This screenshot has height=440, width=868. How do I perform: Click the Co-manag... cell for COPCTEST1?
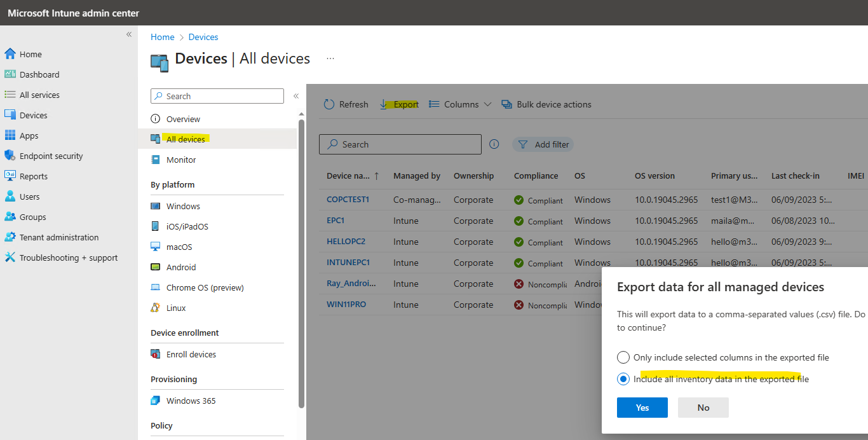(x=417, y=200)
